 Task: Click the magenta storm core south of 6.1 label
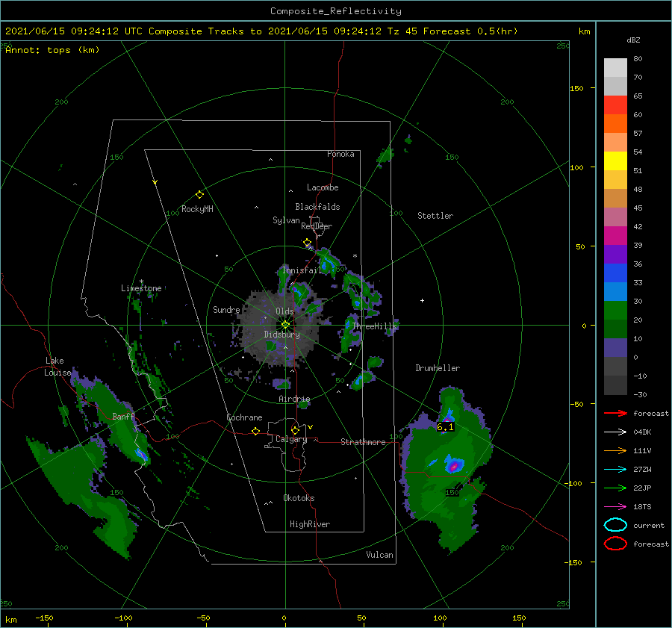tap(453, 465)
